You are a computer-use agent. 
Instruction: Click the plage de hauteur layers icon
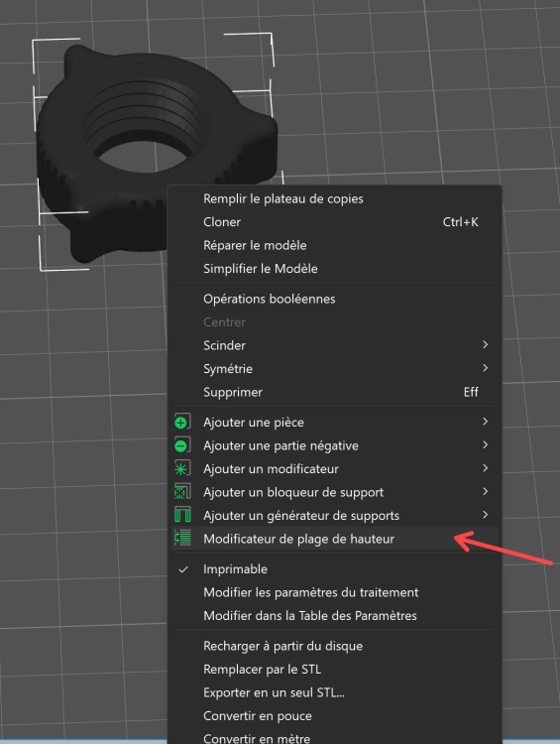pyautogui.click(x=182, y=538)
